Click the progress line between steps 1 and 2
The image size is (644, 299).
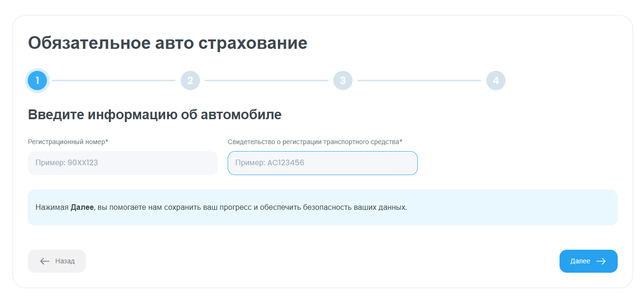(113, 80)
